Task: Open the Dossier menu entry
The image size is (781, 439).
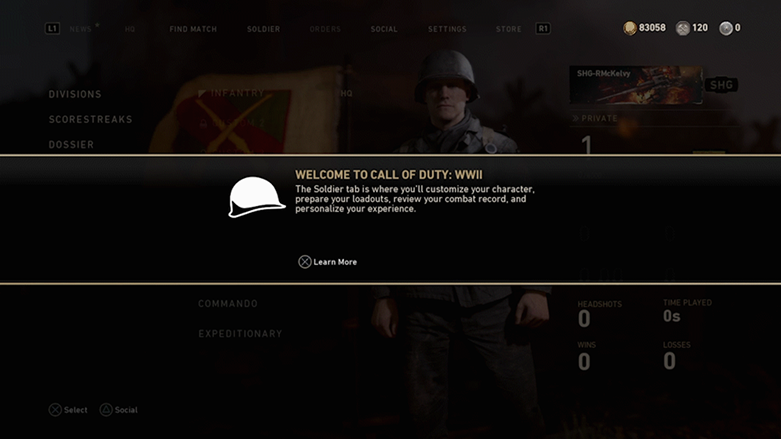Action: (x=71, y=145)
